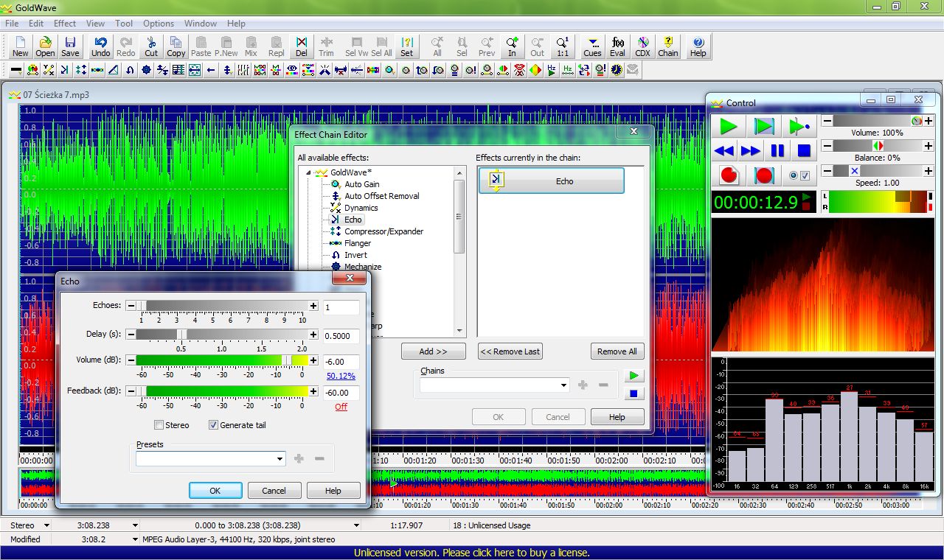Open the Effect menu
The width and height of the screenshot is (944, 560).
[x=65, y=24]
